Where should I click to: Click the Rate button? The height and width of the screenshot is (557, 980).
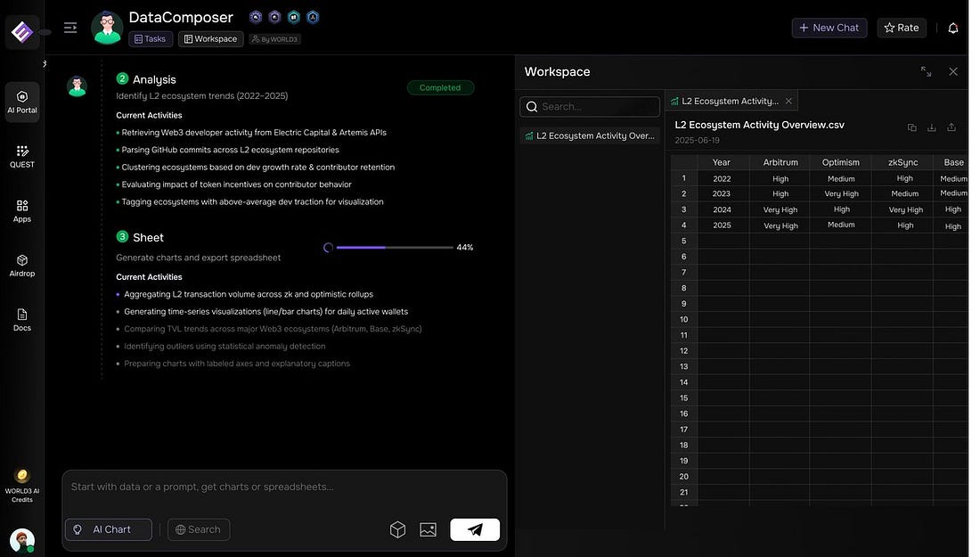(x=902, y=28)
